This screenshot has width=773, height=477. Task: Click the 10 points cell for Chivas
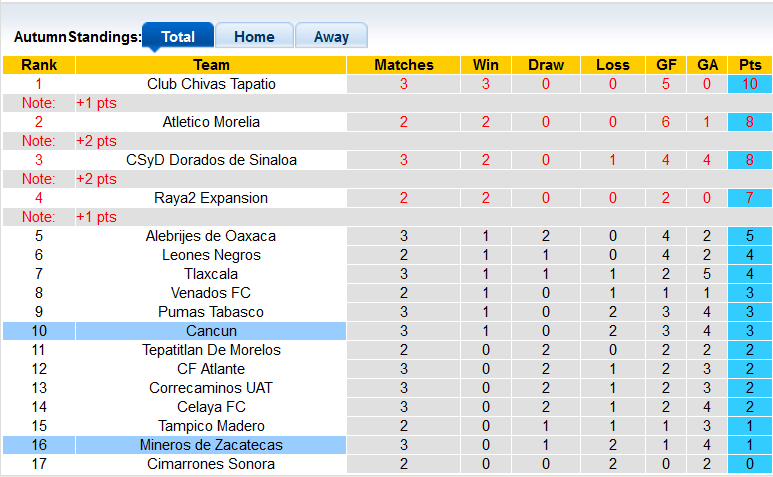pos(750,84)
